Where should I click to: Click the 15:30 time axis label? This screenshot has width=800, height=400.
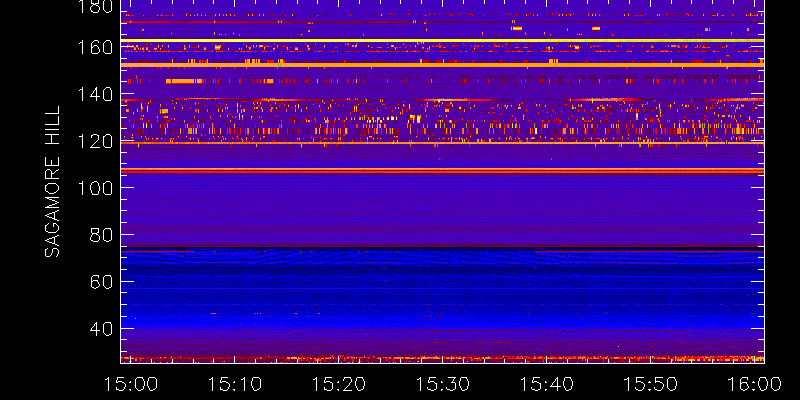[443, 384]
